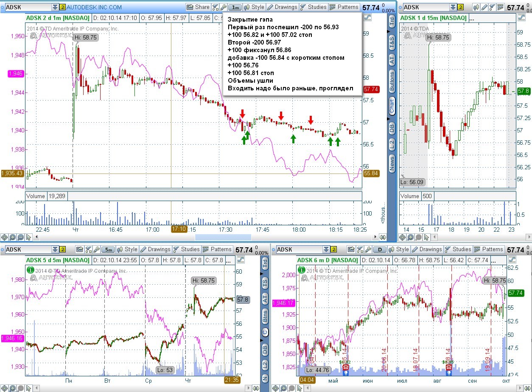532x392 pixels.
Task: Open Patterns menu in 1m chart
Action: point(344,7)
